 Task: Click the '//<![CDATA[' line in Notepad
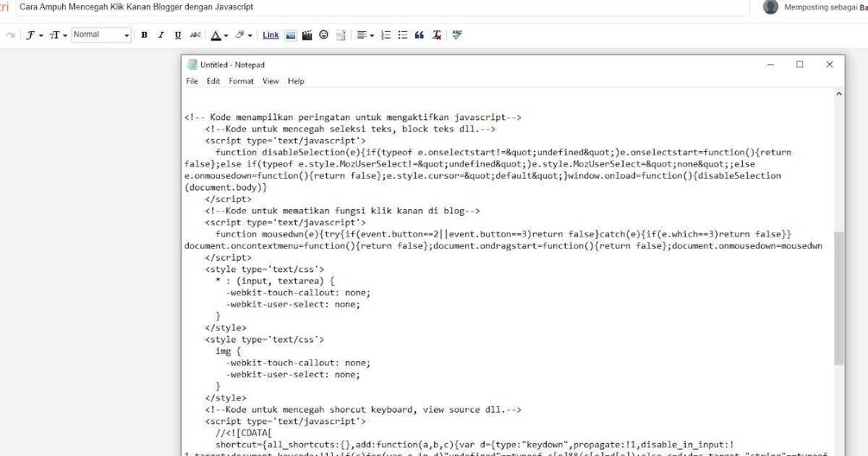pyautogui.click(x=244, y=433)
